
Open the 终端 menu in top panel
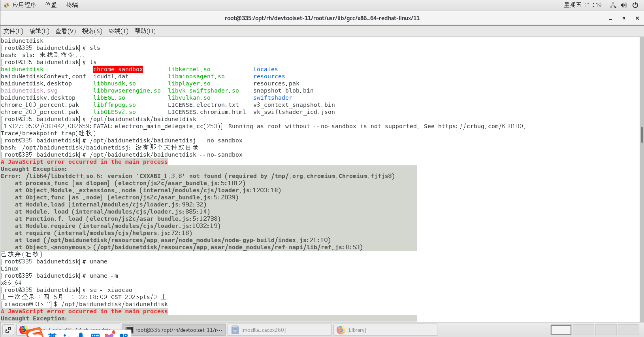[72, 5]
